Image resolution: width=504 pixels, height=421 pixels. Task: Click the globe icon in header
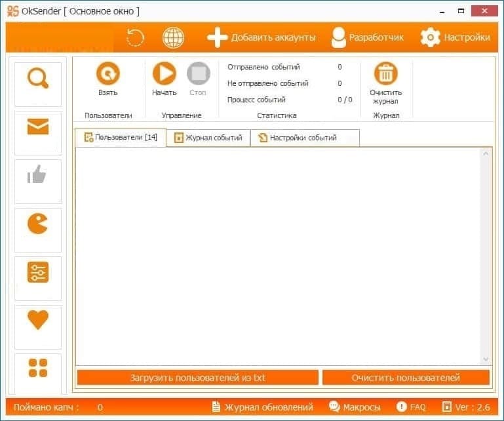[173, 37]
